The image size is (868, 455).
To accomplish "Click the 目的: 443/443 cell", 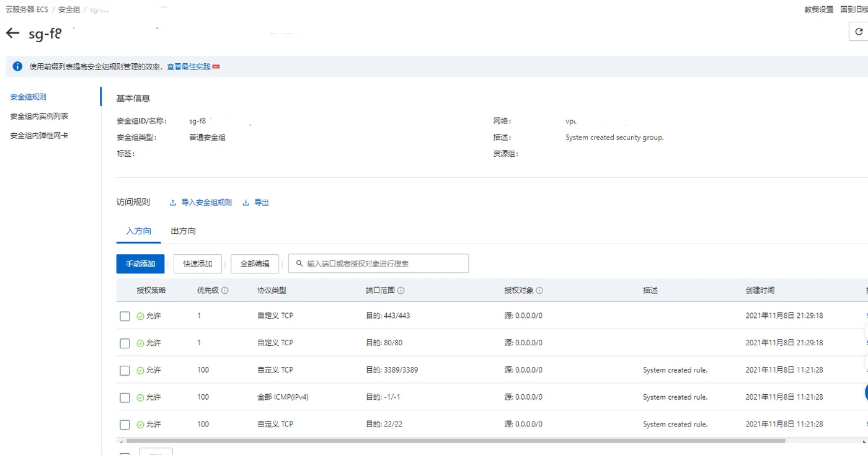I will 388,316.
